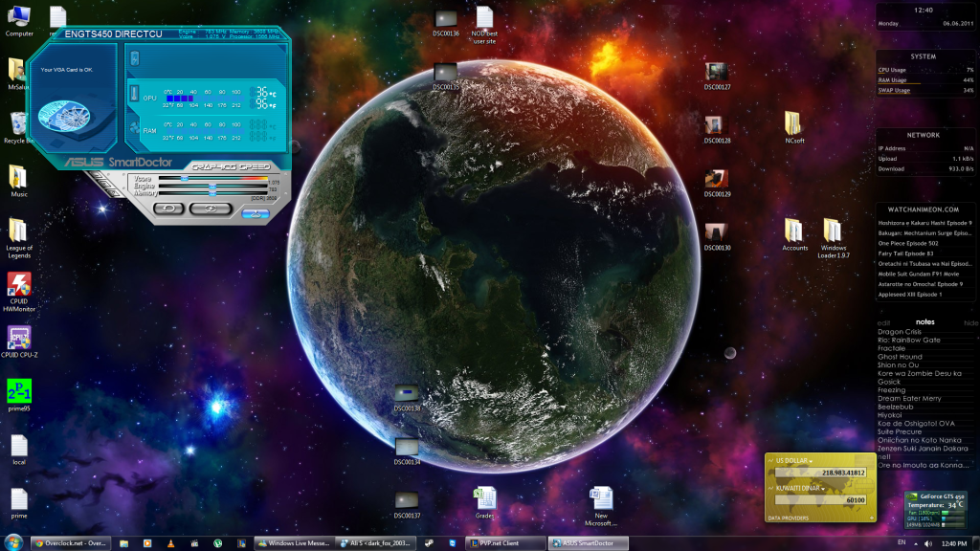Switch to Windows Live Messenger taskbar window
The image size is (980, 551).
pos(294,543)
